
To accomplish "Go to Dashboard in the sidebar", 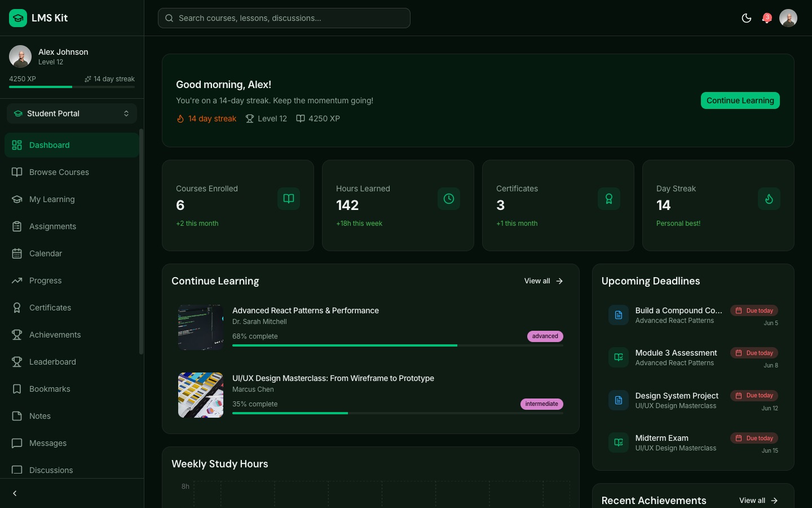I will pyautogui.click(x=72, y=145).
